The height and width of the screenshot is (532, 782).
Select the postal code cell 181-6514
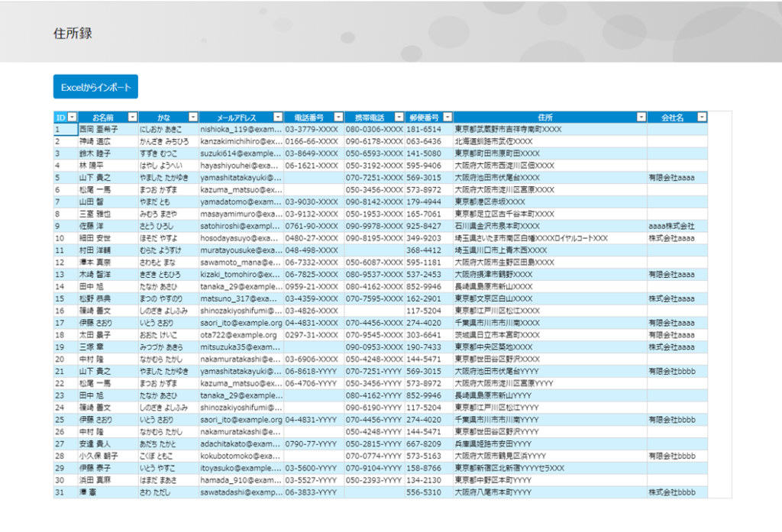click(x=424, y=130)
